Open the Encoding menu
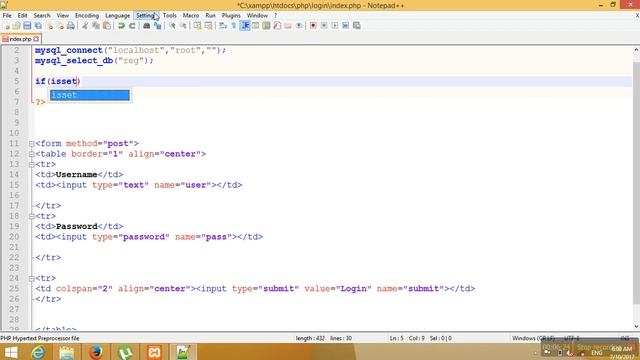640x360 pixels. [x=87, y=16]
